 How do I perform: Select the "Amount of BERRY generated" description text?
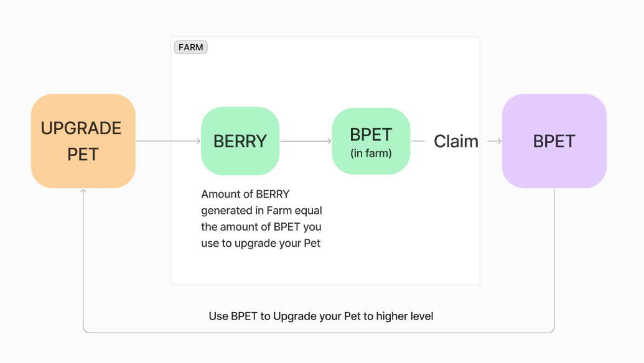click(x=261, y=219)
